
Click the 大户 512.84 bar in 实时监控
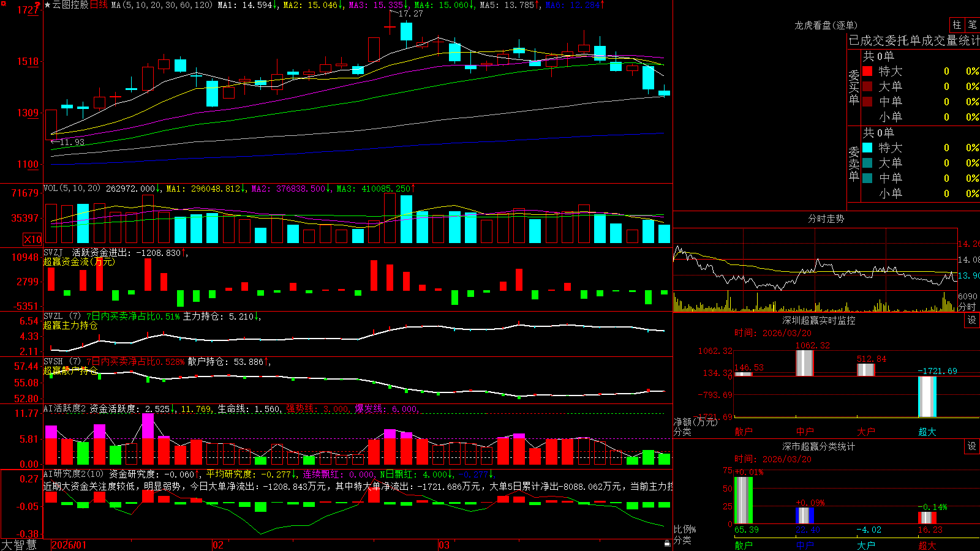pos(866,370)
